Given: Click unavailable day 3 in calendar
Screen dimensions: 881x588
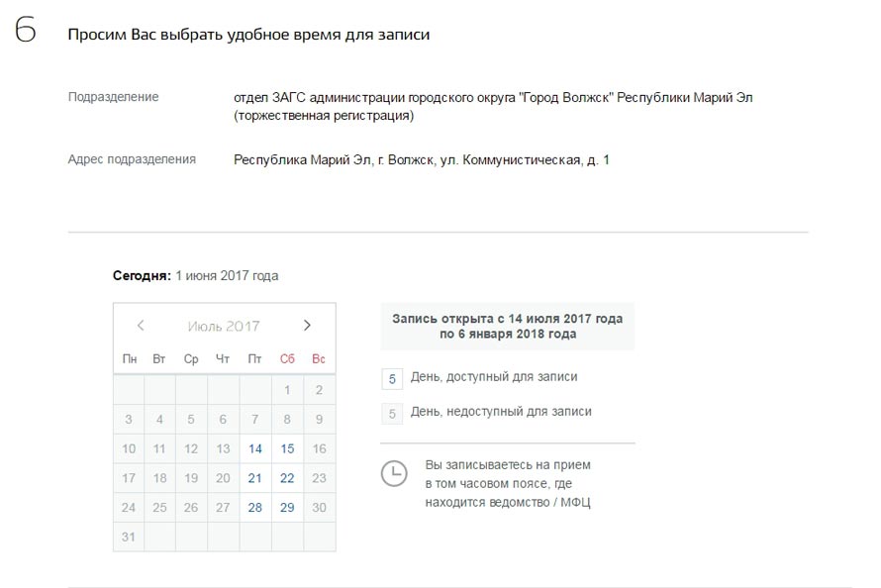Looking at the screenshot, I should tap(129, 419).
